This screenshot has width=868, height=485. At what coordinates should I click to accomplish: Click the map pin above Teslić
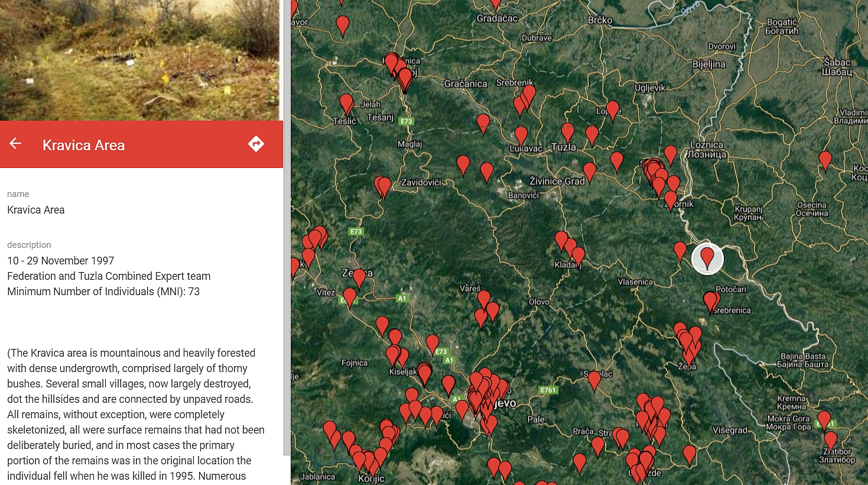click(x=346, y=104)
